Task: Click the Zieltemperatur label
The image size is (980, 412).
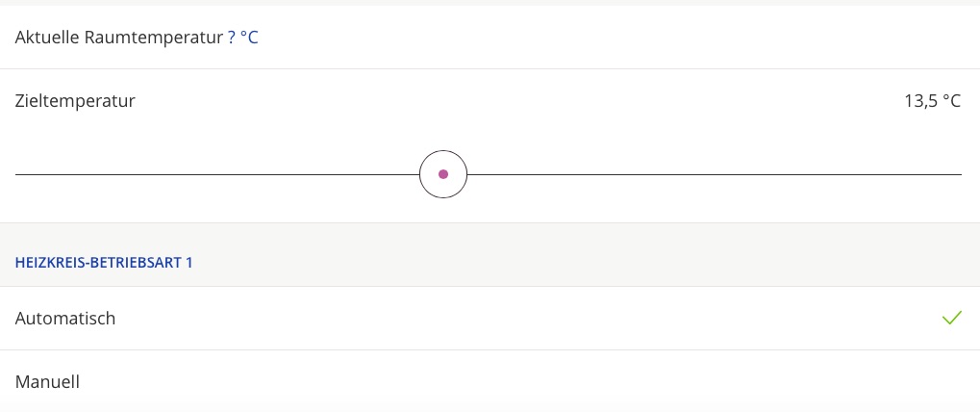Action: 75,100
